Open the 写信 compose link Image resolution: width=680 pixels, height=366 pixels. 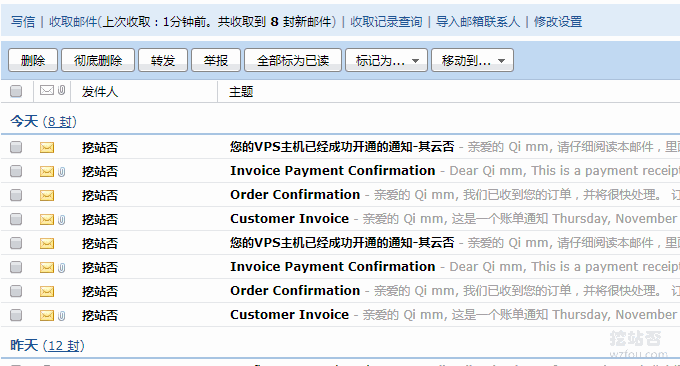(23, 22)
